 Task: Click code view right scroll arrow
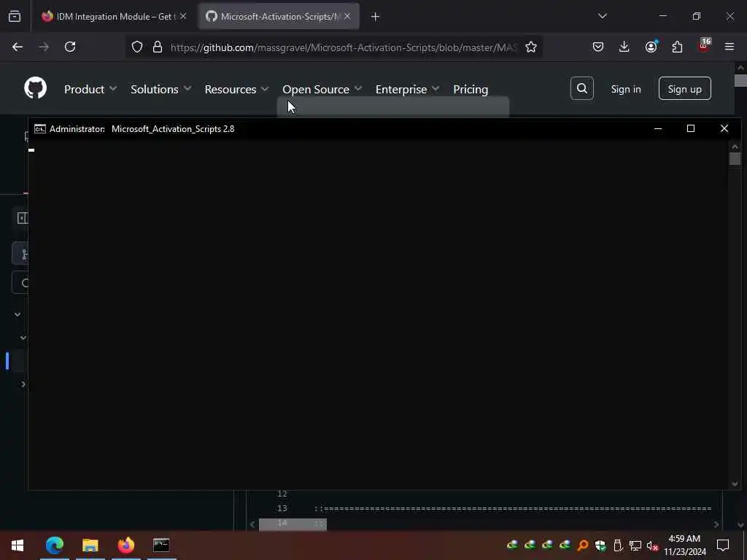point(716,524)
